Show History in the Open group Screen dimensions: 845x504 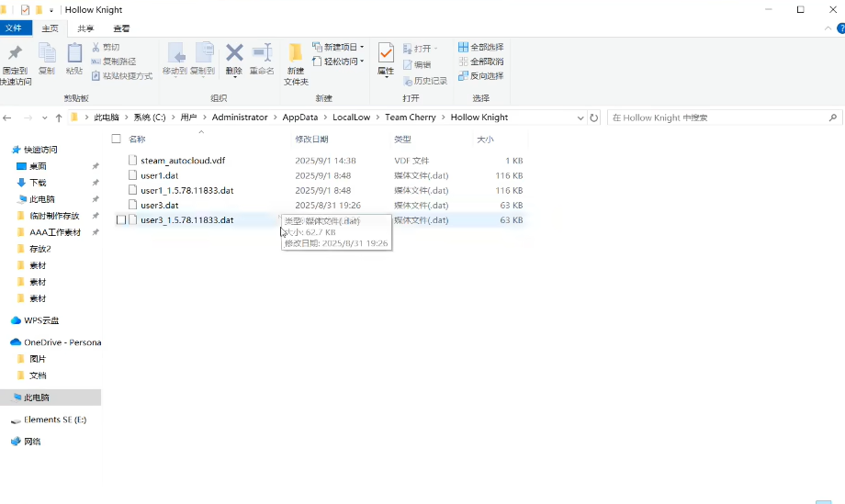(x=425, y=81)
